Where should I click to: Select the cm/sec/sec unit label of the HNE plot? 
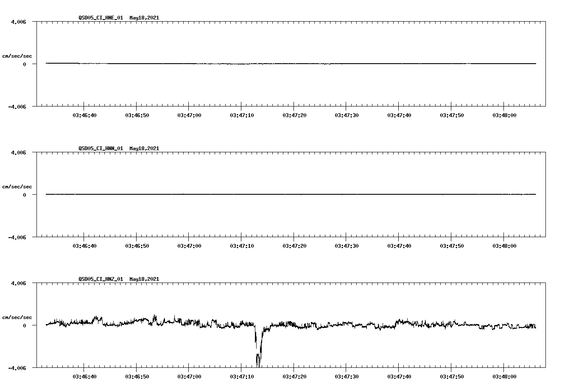[x=17, y=56]
